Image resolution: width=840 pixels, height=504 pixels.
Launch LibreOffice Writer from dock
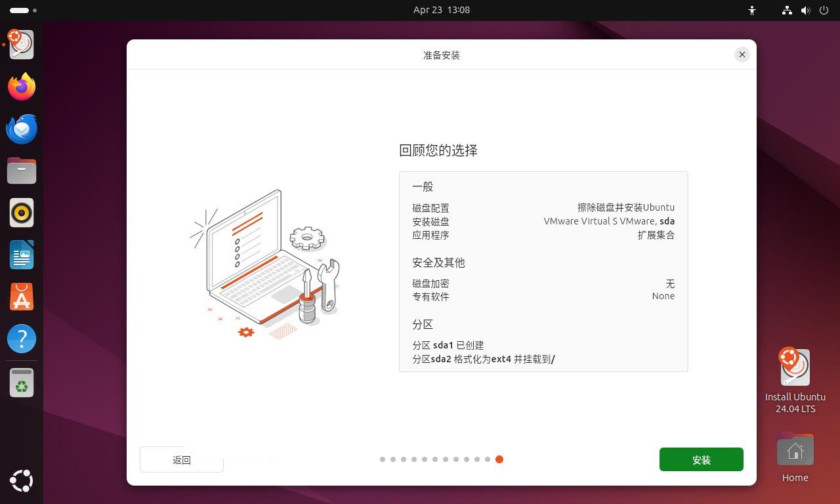click(x=22, y=255)
